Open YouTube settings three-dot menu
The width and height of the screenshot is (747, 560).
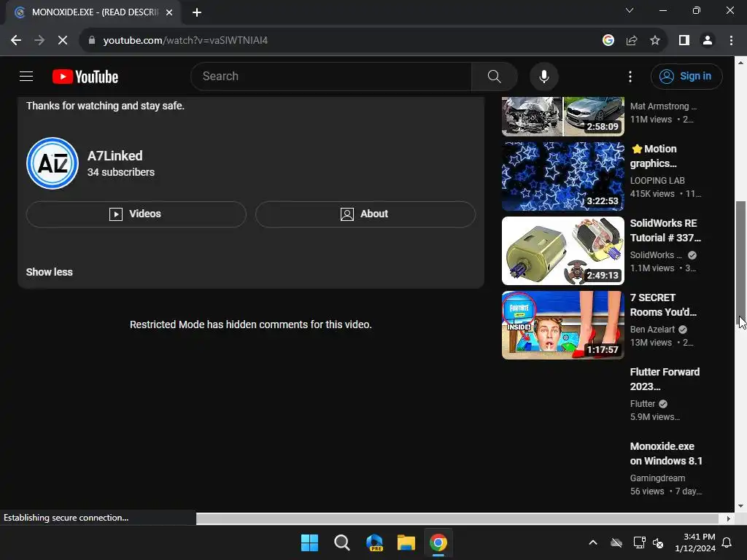pos(630,76)
